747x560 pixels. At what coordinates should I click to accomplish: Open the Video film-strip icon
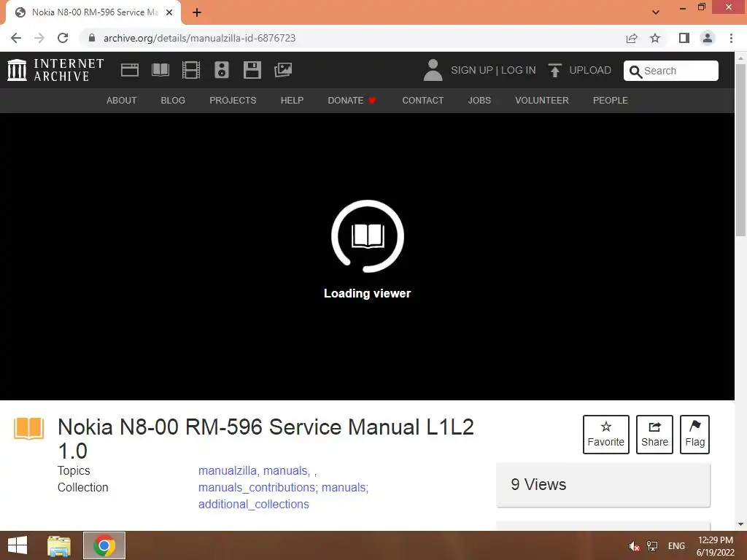190,70
